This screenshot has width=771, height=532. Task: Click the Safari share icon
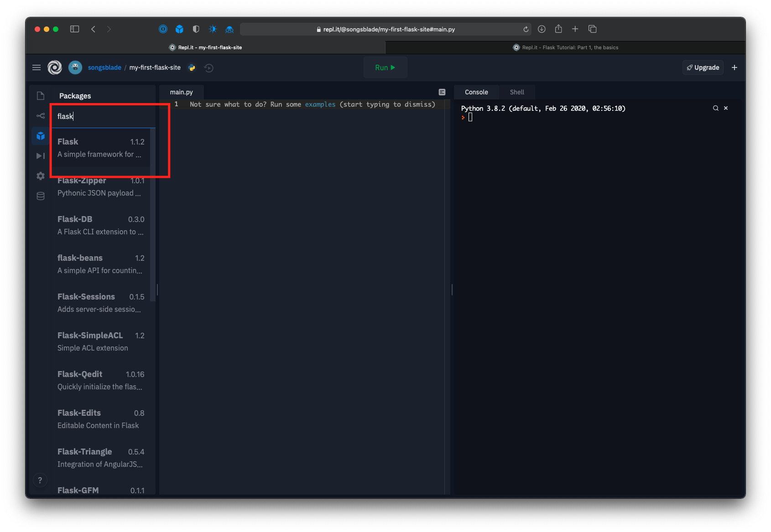[x=558, y=29]
